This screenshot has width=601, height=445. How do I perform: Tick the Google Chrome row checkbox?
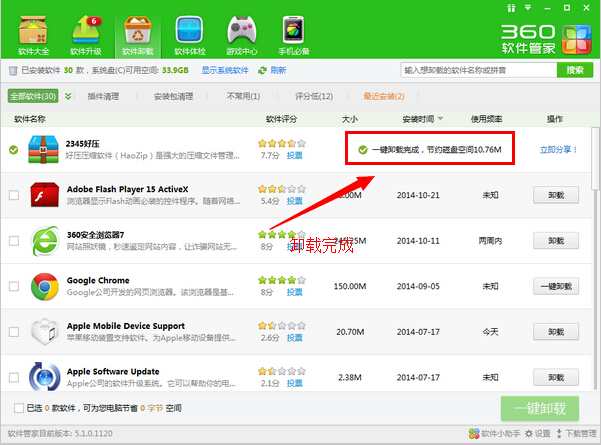pos(14,286)
